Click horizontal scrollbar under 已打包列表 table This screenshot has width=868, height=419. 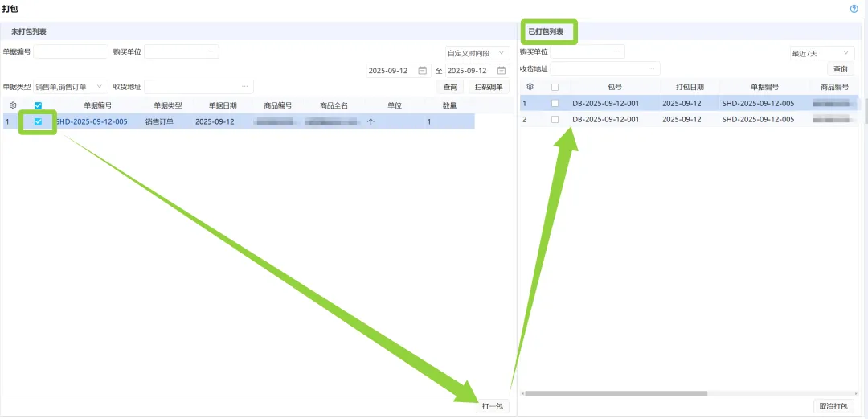click(x=616, y=393)
